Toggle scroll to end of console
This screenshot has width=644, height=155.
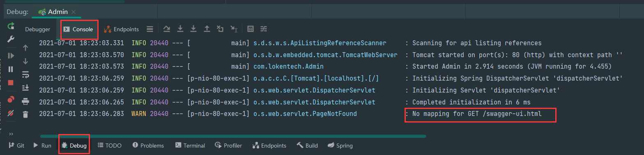25,88
